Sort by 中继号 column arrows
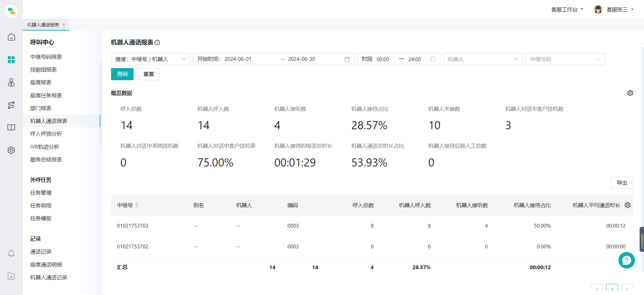644x295 pixels. pyautogui.click(x=137, y=205)
